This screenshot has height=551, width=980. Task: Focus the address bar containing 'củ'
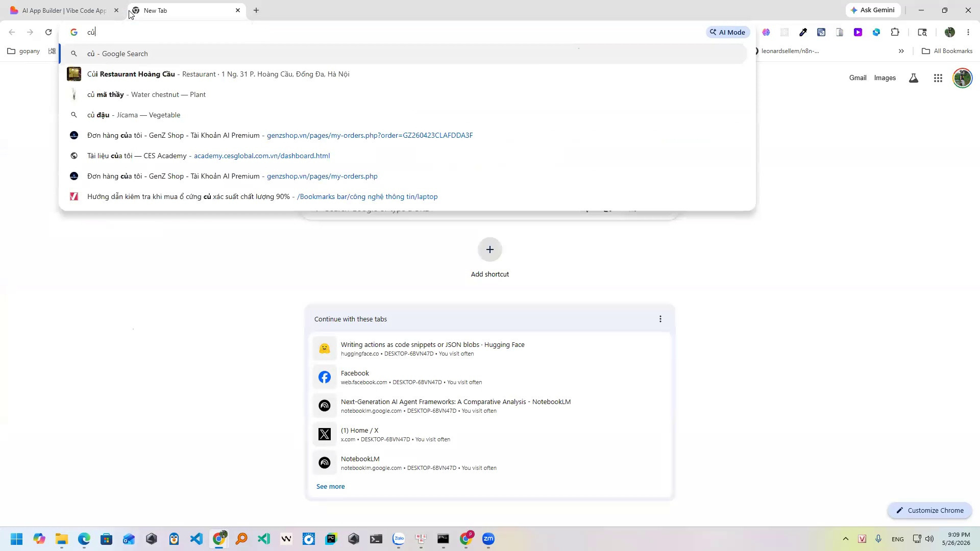(393, 32)
